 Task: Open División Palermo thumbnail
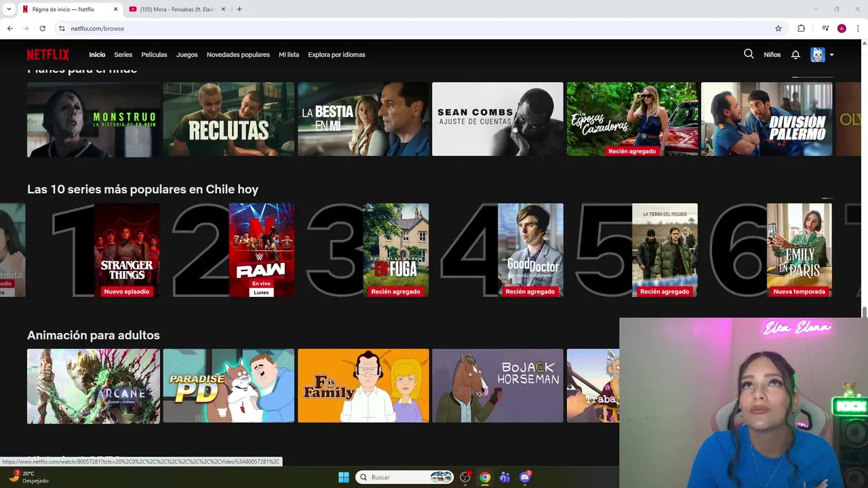(766, 119)
